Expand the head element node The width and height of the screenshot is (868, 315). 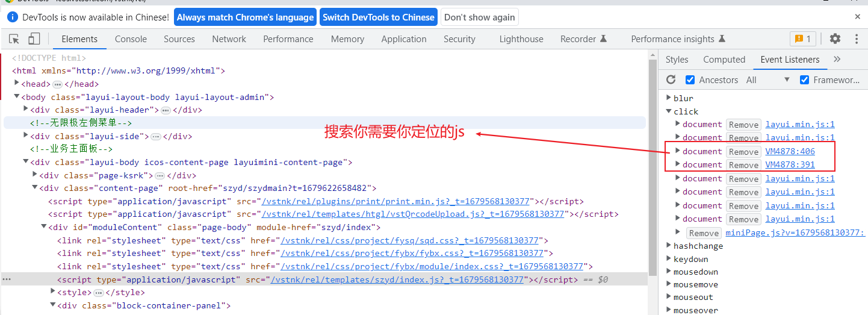point(17,84)
